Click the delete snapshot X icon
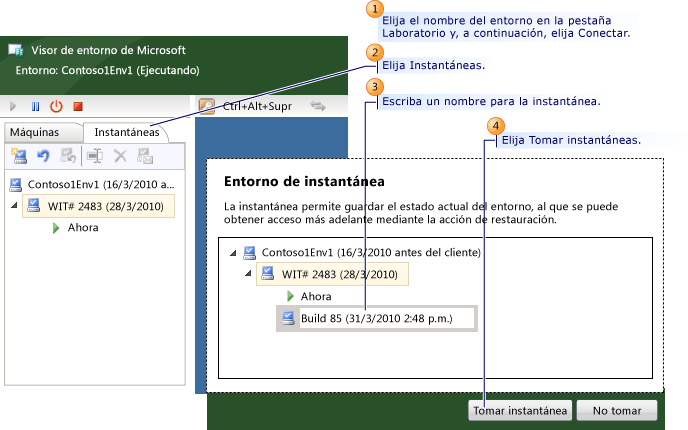Image resolution: width=688 pixels, height=430 pixels. pyautogui.click(x=120, y=156)
